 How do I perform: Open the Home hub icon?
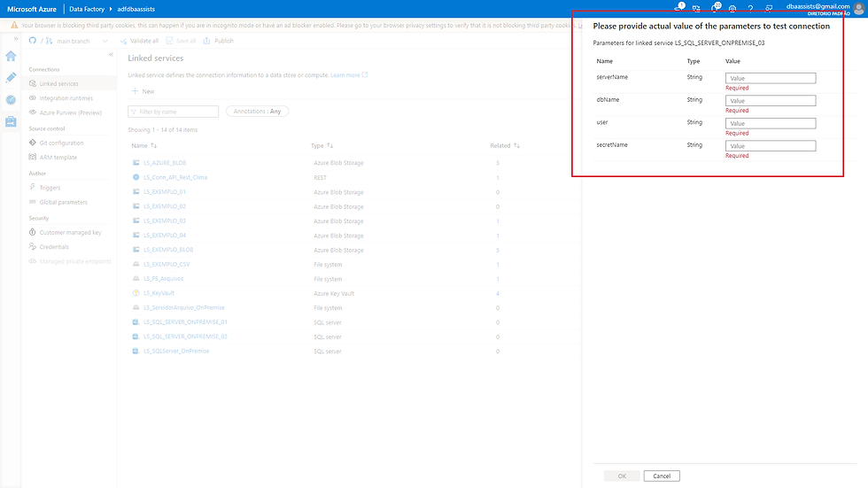[x=11, y=56]
